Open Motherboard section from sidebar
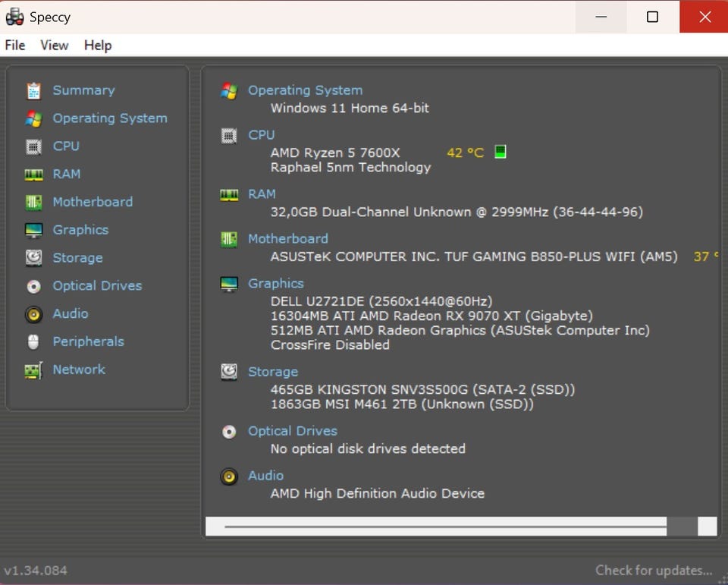Image resolution: width=728 pixels, height=585 pixels. [93, 202]
